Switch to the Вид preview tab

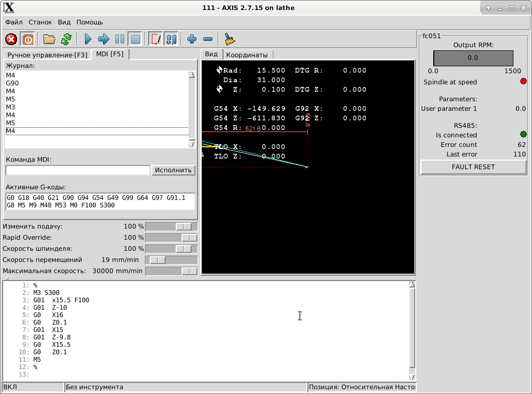211,54
